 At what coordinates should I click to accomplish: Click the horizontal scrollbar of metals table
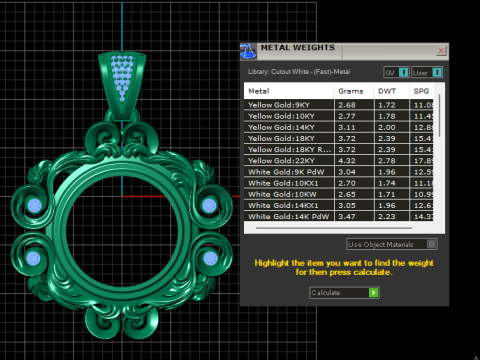click(334, 228)
